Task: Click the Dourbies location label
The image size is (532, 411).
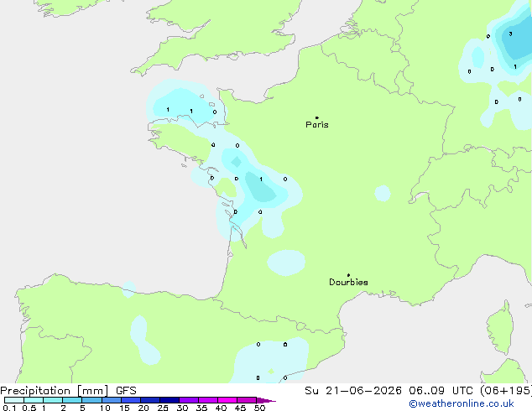Action: (x=348, y=282)
